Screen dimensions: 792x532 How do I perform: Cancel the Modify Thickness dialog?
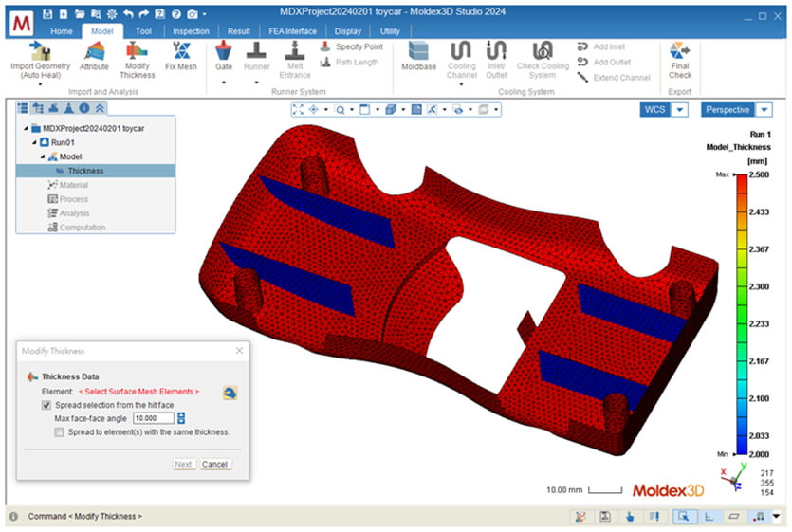click(214, 465)
